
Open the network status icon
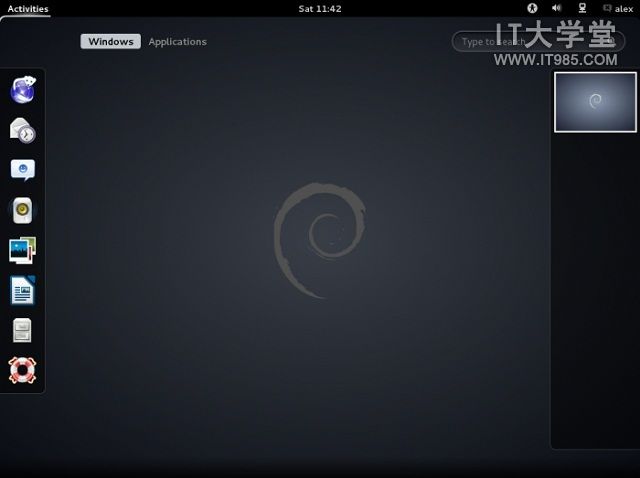click(582, 8)
